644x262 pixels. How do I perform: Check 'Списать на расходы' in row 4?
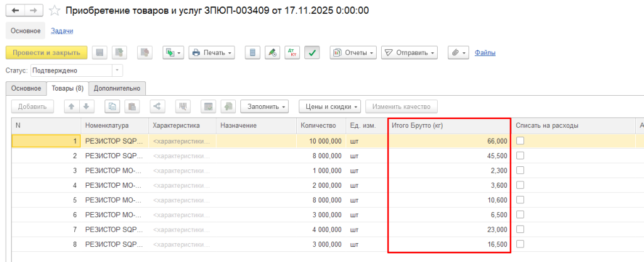[520, 185]
